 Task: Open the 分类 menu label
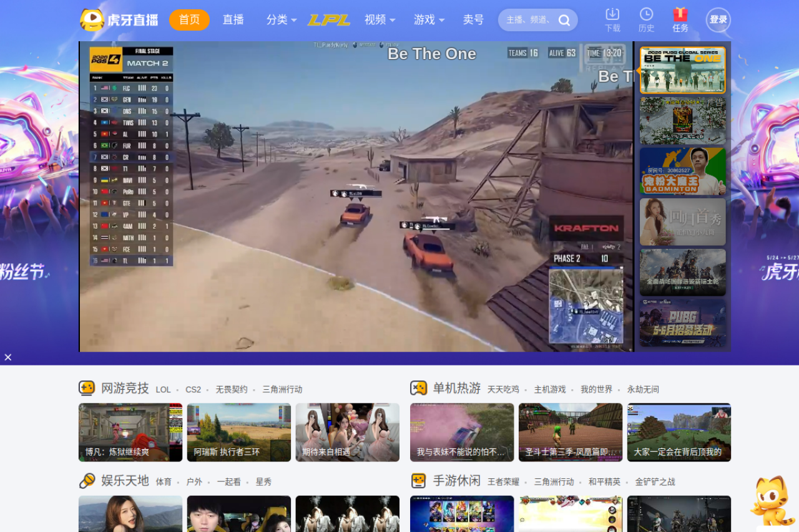[x=277, y=20]
